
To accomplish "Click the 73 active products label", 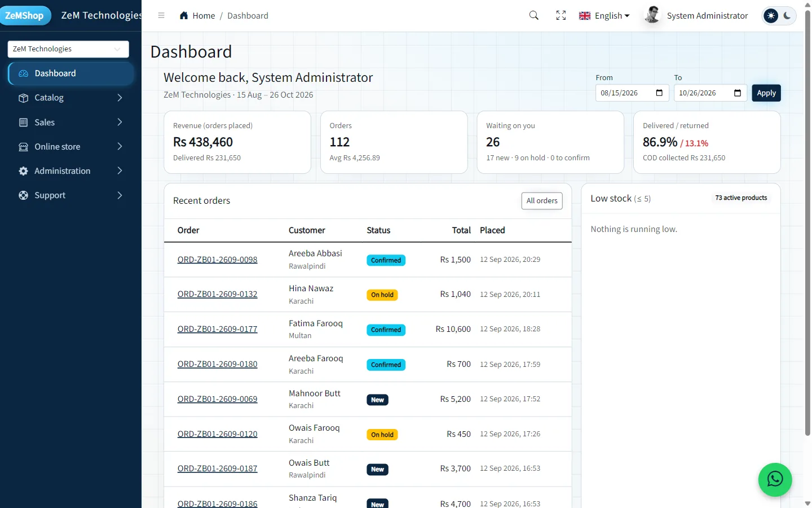I will [741, 198].
